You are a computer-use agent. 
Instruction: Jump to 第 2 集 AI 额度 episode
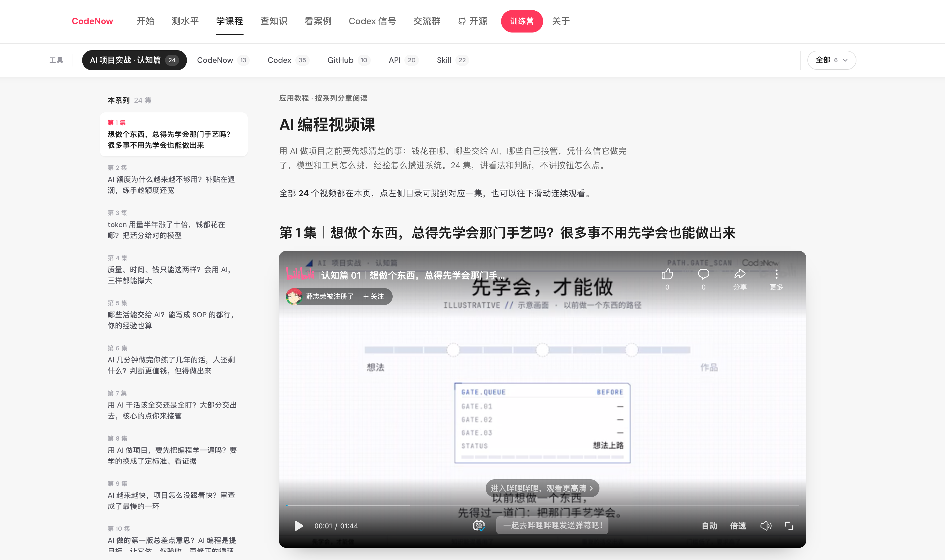pyautogui.click(x=173, y=179)
